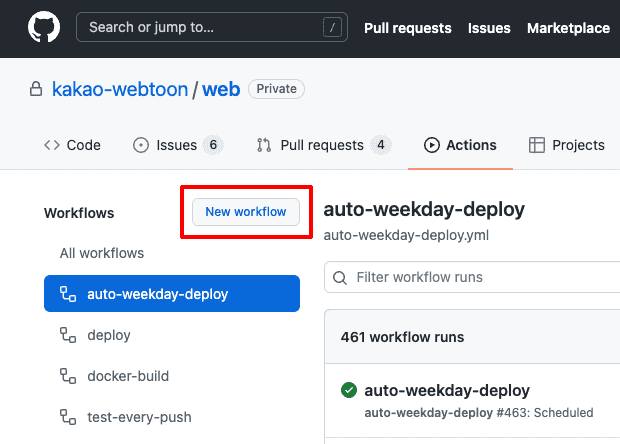Click the auto-weekday-deploy.yml file name text

406,235
